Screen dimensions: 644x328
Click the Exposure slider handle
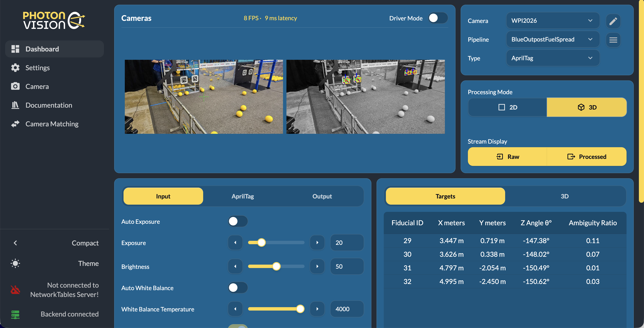262,242
